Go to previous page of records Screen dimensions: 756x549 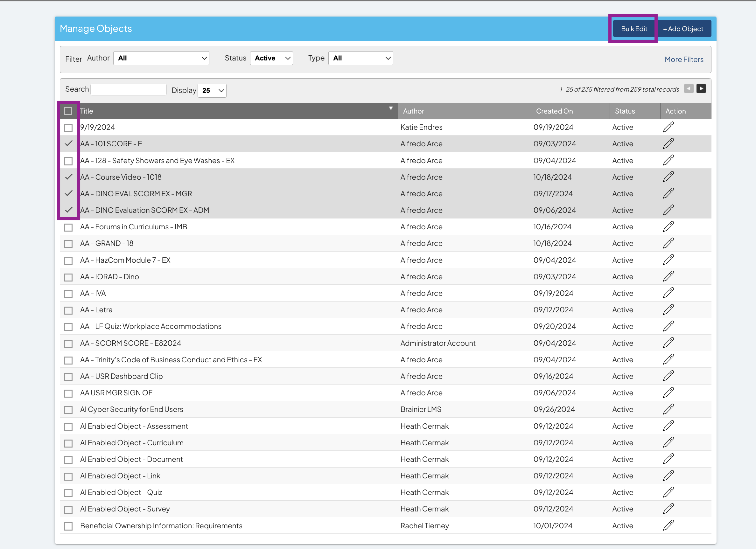pyautogui.click(x=688, y=89)
